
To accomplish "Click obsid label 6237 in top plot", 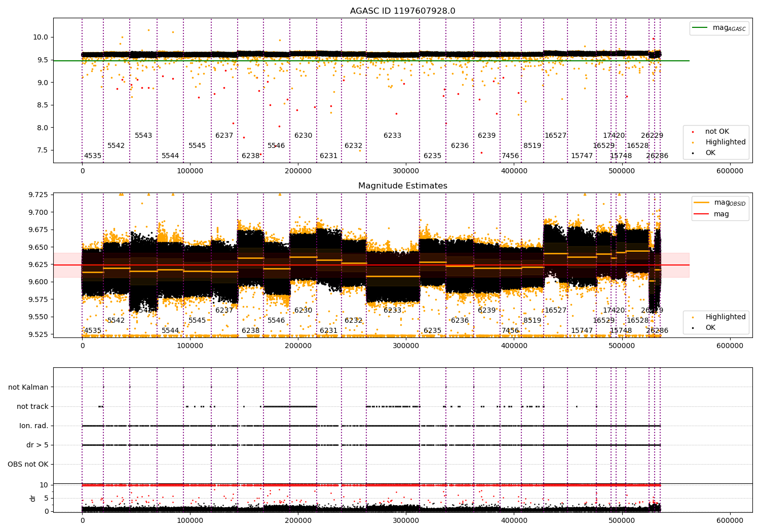I will point(224,136).
